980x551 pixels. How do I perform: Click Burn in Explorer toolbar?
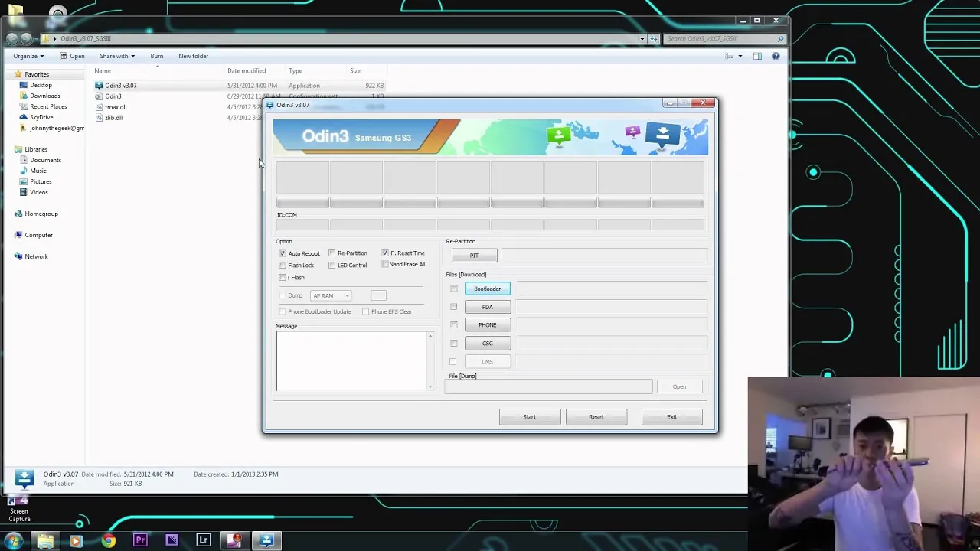click(x=156, y=56)
